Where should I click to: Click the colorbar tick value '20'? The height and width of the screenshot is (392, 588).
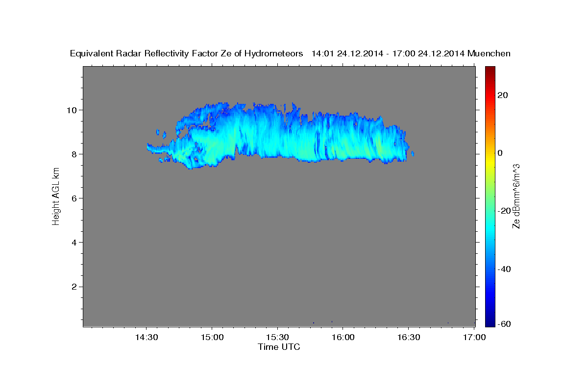pyautogui.click(x=503, y=95)
